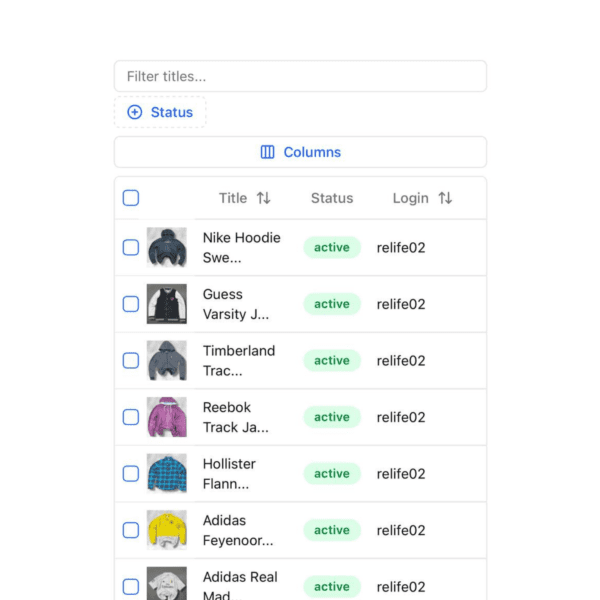Click the plus circle icon on Status filter
600x600 pixels.
coord(135,113)
